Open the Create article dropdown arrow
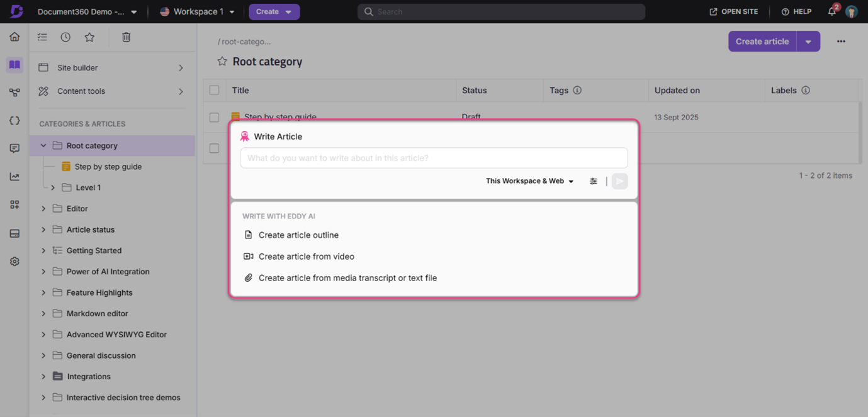The height and width of the screenshot is (417, 868). [x=808, y=42]
